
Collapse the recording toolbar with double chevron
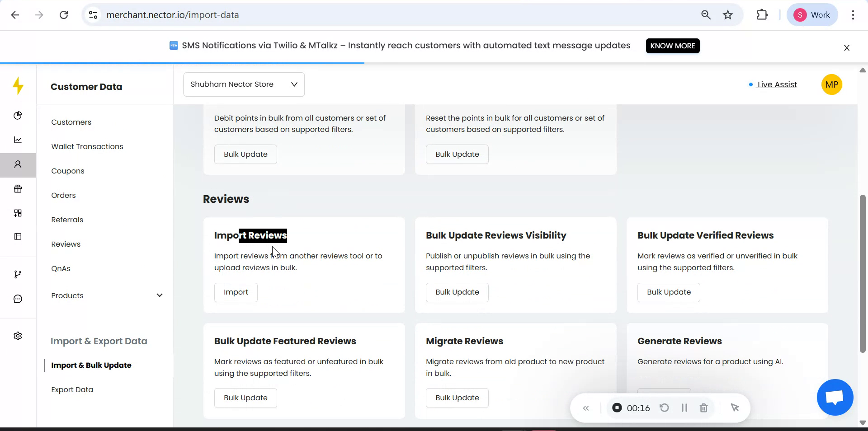pos(586,408)
